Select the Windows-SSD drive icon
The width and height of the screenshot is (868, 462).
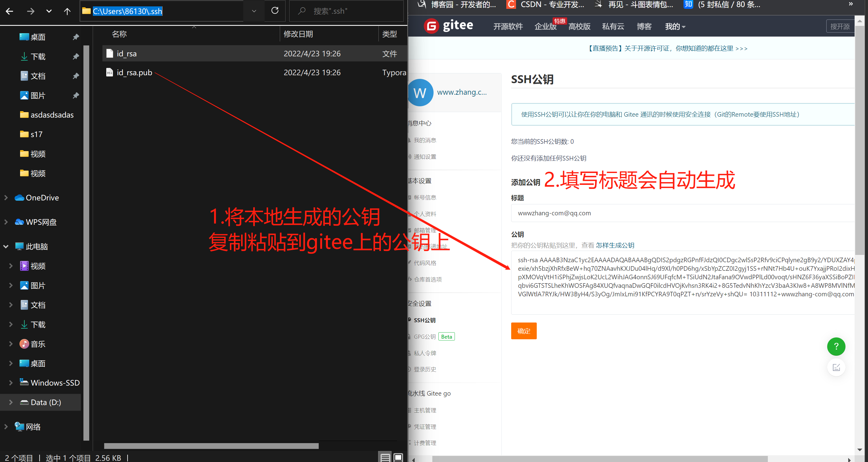point(24,383)
